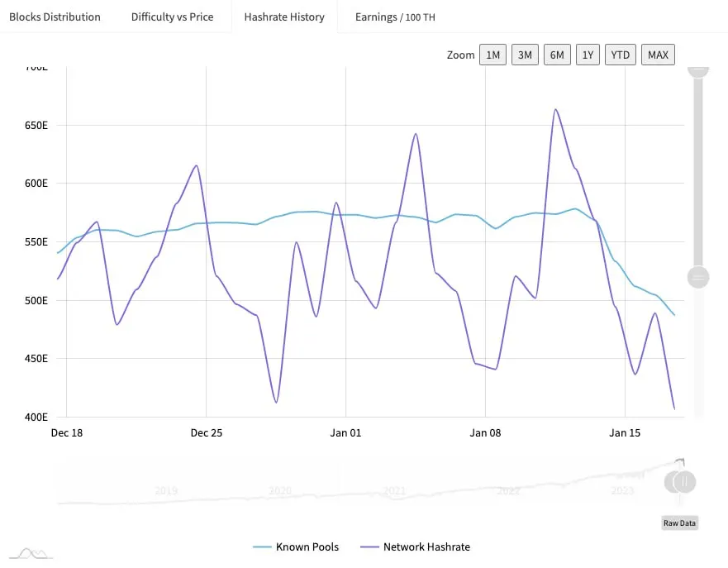The image size is (728, 568).
Task: Toggle Network Hashrate legend series
Action: (x=415, y=547)
